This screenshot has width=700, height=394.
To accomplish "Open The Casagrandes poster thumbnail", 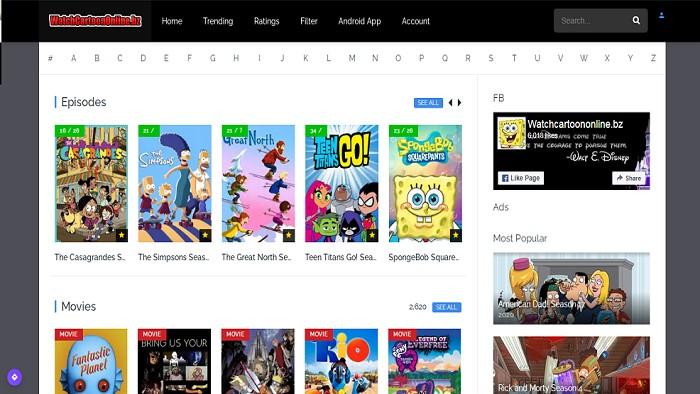I will (x=91, y=183).
